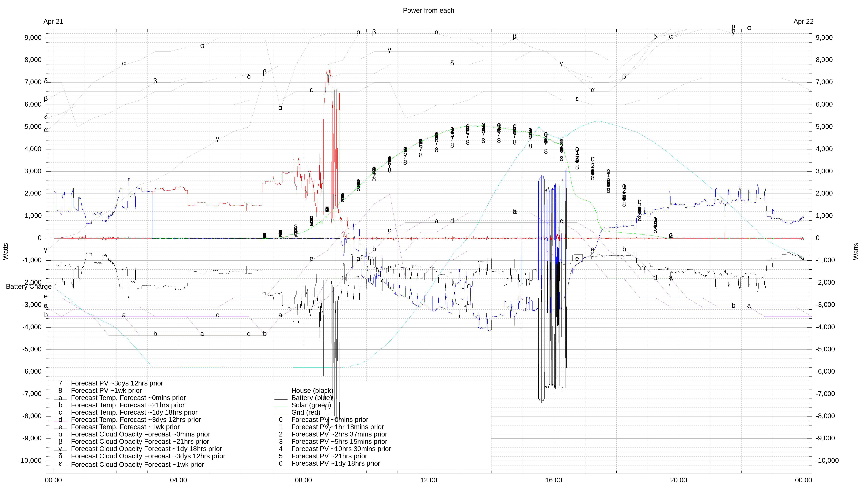
Task: Select legend 'Forecast PV ~1dy 18hrs prior'
Action: 335,464
